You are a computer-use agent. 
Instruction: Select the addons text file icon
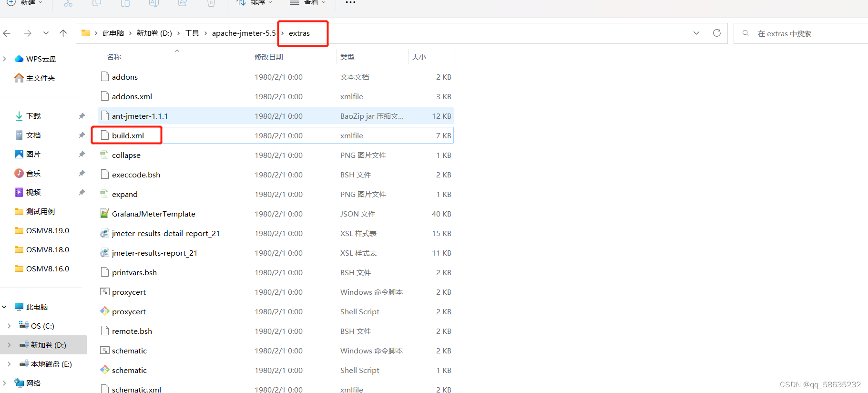click(x=105, y=76)
